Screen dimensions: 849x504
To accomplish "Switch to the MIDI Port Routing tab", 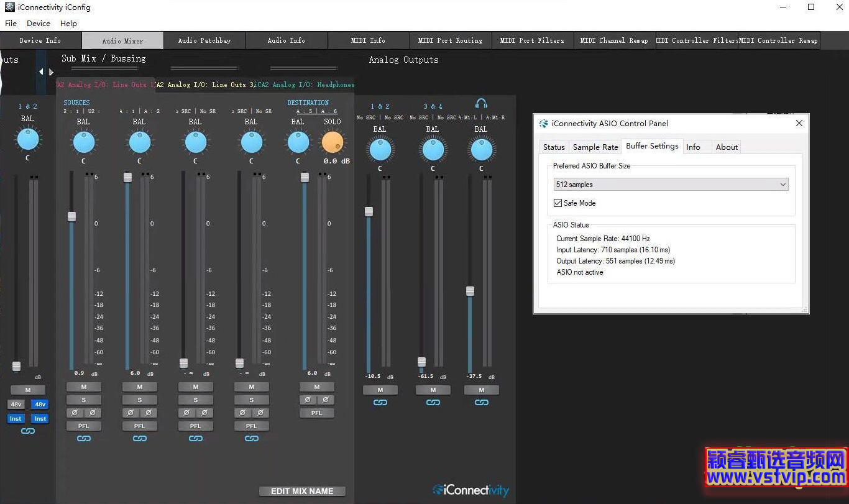I will point(451,40).
